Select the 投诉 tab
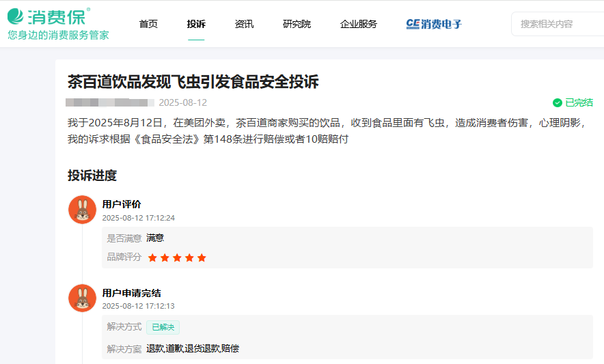Viewport: 604px width, 364px height. click(x=196, y=25)
